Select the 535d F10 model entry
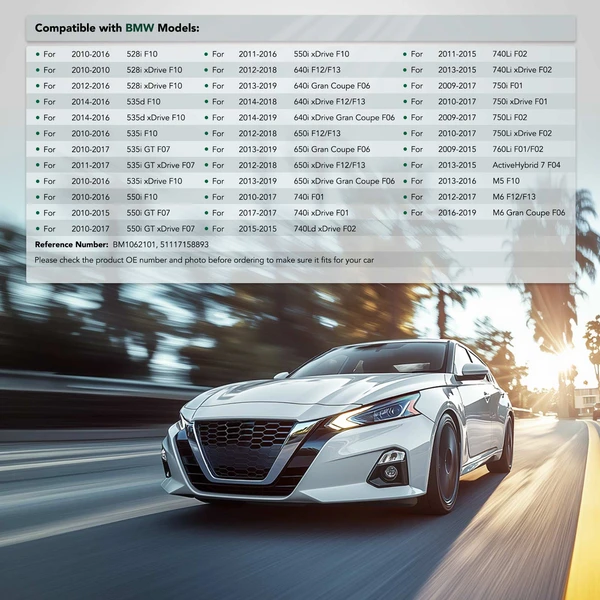Image resolution: width=600 pixels, height=600 pixels. (143, 101)
